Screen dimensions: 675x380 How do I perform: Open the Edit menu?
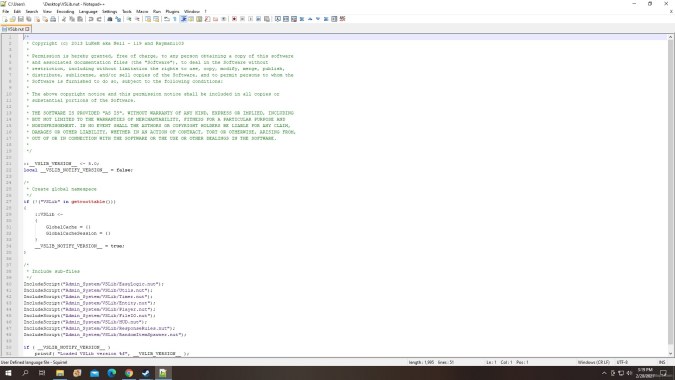[17, 12]
